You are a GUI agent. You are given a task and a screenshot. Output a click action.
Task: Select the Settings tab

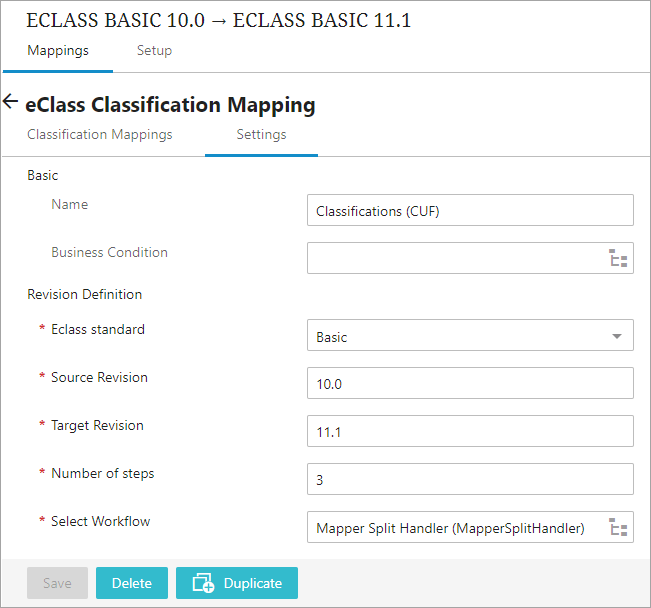262,135
